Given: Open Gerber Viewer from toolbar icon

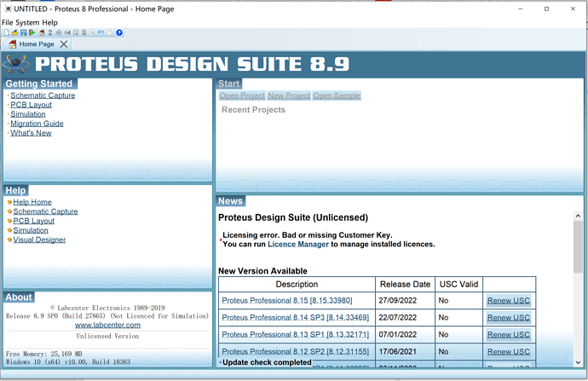Looking at the screenshot, I should pyautogui.click(x=76, y=32).
